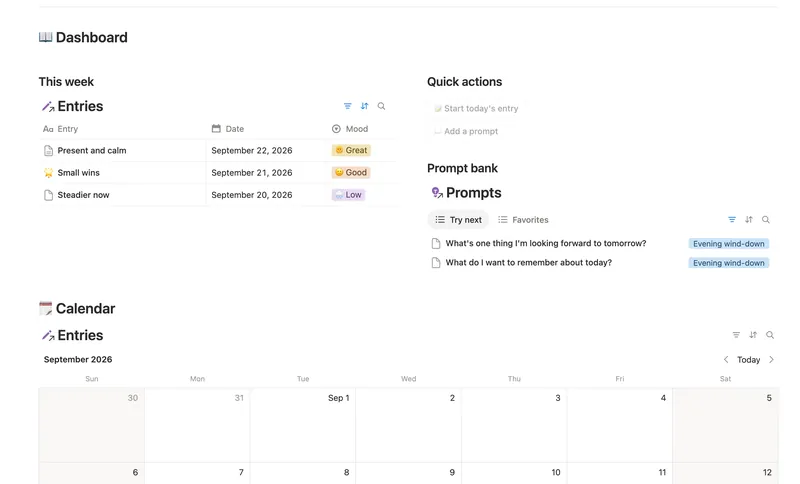Image resolution: width=800 pixels, height=484 pixels.
Task: Click the September 22, 2026 date cell
Action: click(265, 150)
